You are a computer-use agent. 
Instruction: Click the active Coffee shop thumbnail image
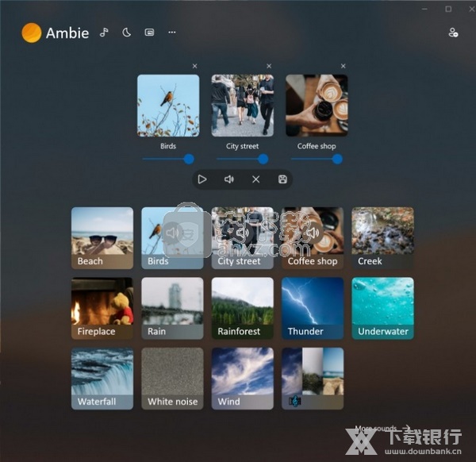[317, 106]
